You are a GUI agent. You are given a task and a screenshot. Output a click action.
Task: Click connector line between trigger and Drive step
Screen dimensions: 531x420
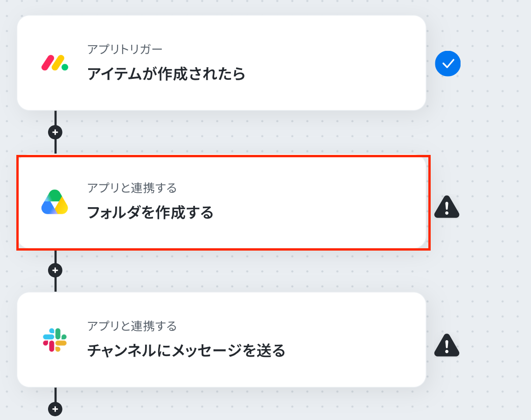pyautogui.click(x=56, y=117)
